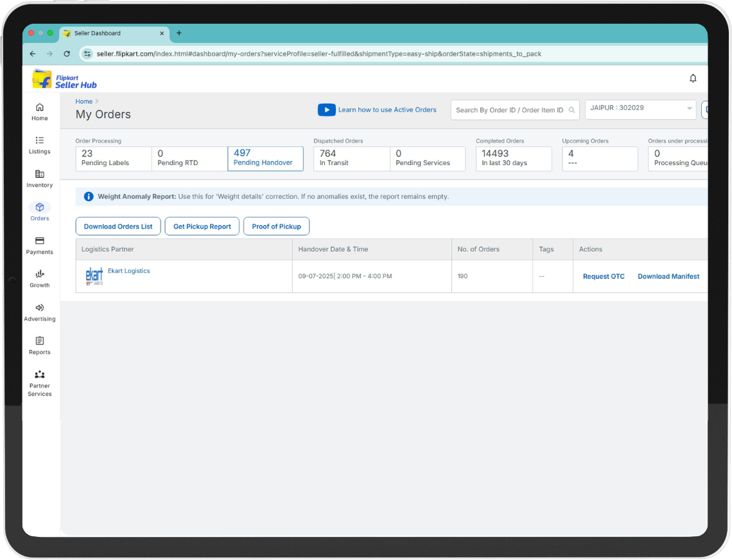Open Partner Services in sidebar
The width and height of the screenshot is (732, 560).
click(x=40, y=383)
